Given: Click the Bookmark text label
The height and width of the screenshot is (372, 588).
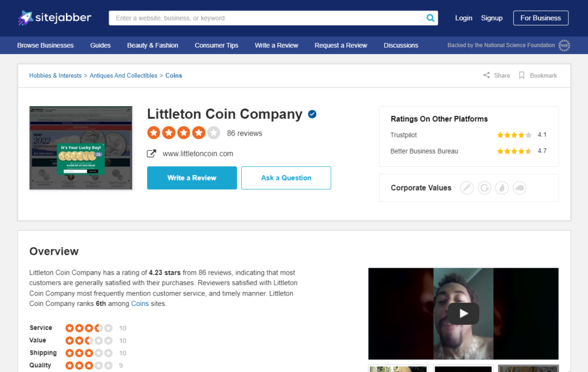Looking at the screenshot, I should click(x=543, y=75).
